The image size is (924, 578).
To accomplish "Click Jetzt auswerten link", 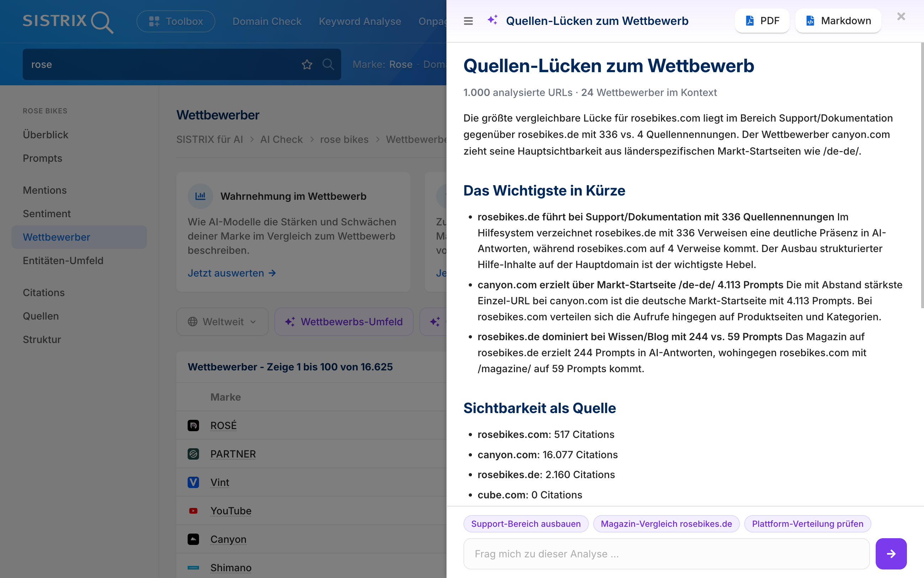I will [232, 273].
